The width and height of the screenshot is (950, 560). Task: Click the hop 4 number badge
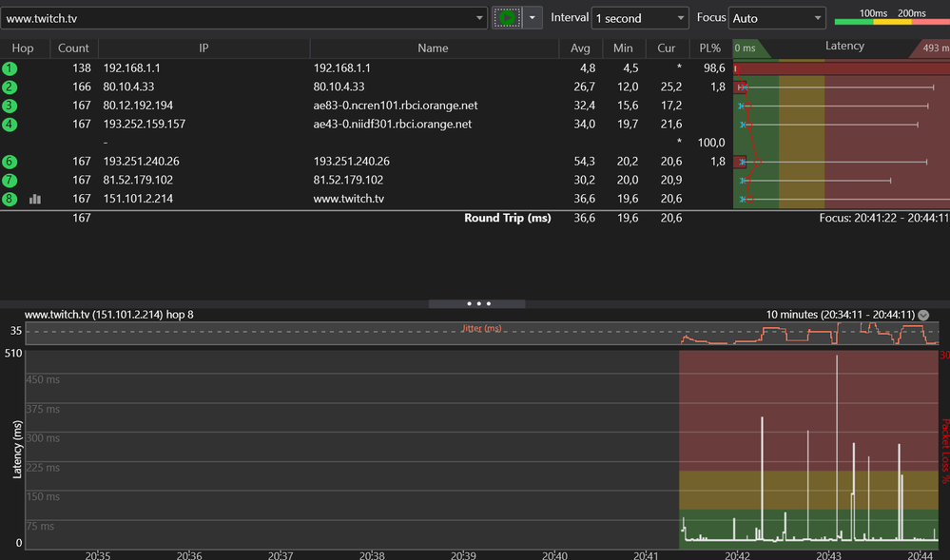[x=10, y=125]
